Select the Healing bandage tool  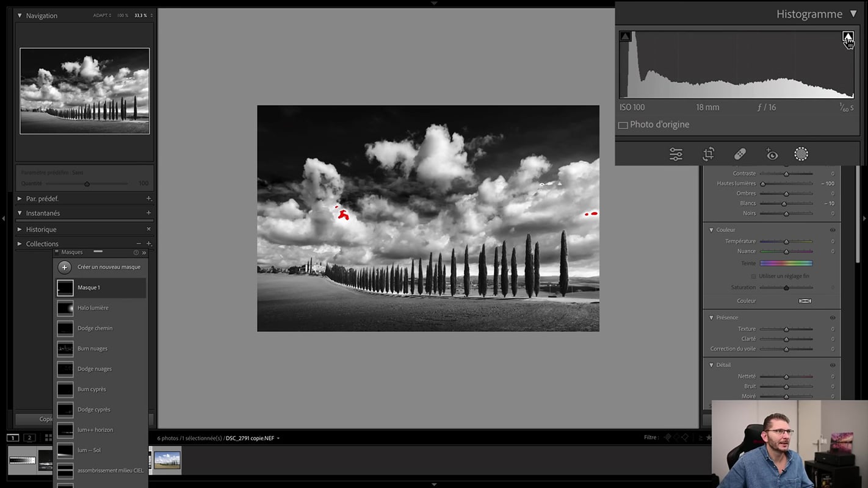[740, 154]
